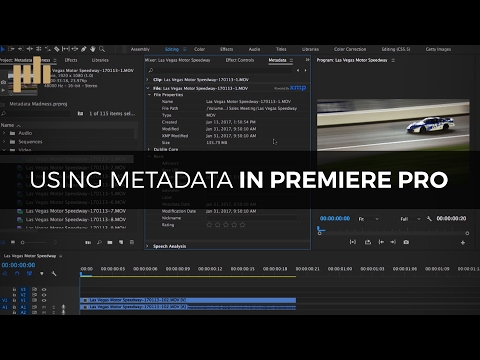480x360 pixels.
Task: Open the Program monitor panel menu
Action: click(393, 60)
